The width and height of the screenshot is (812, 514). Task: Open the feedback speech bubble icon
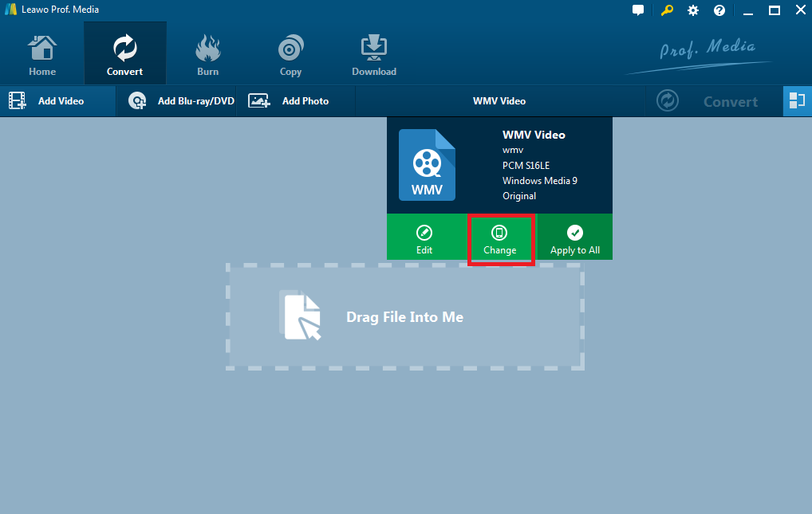coord(638,10)
